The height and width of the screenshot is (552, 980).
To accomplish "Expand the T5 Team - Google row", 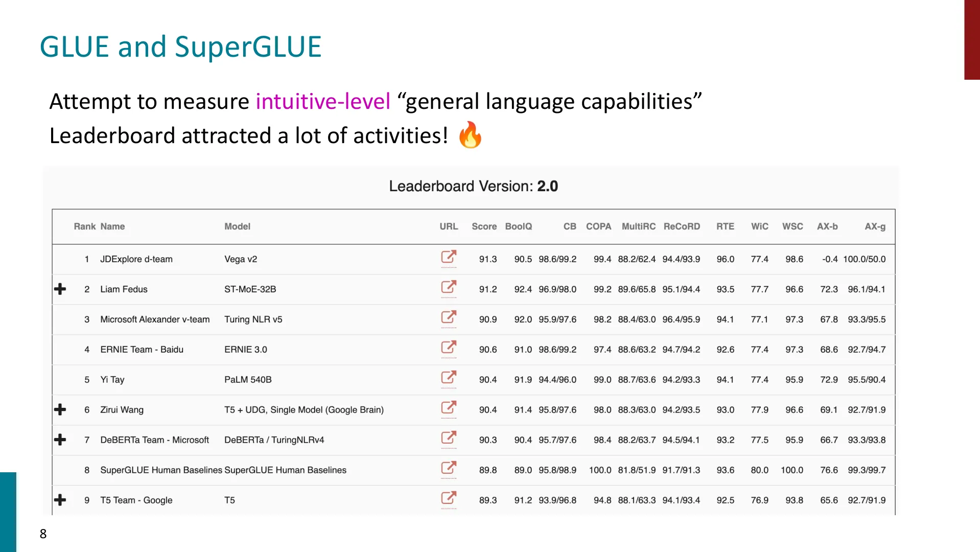I will click(60, 500).
